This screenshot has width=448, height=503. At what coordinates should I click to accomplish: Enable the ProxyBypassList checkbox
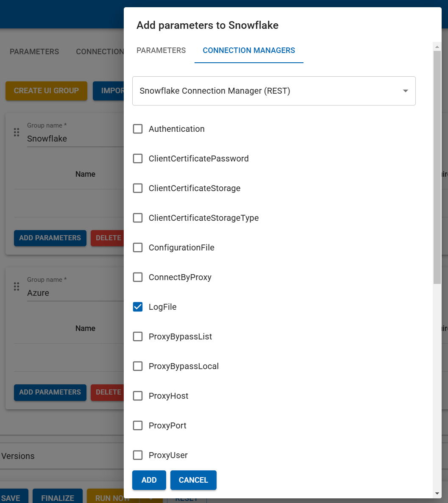[138, 336]
